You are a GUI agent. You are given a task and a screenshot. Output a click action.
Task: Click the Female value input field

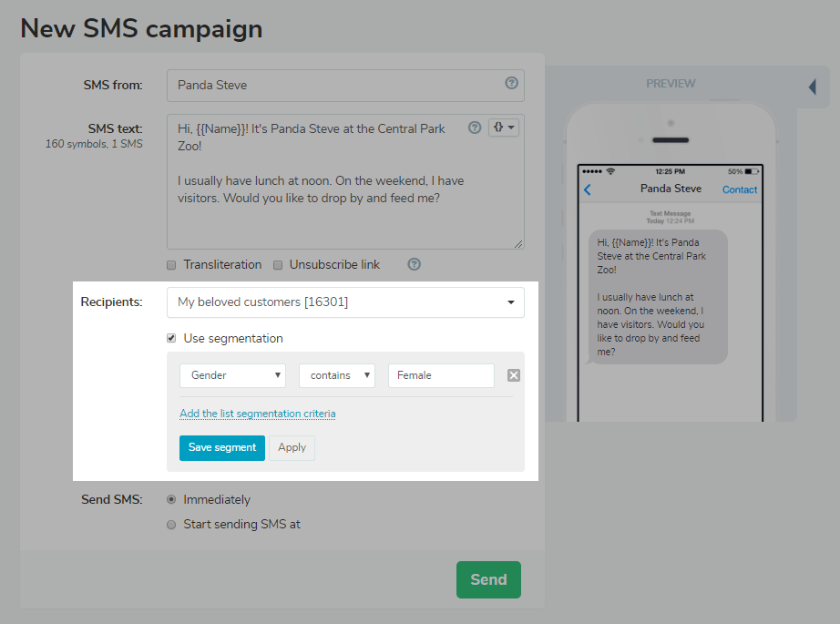tap(441, 375)
